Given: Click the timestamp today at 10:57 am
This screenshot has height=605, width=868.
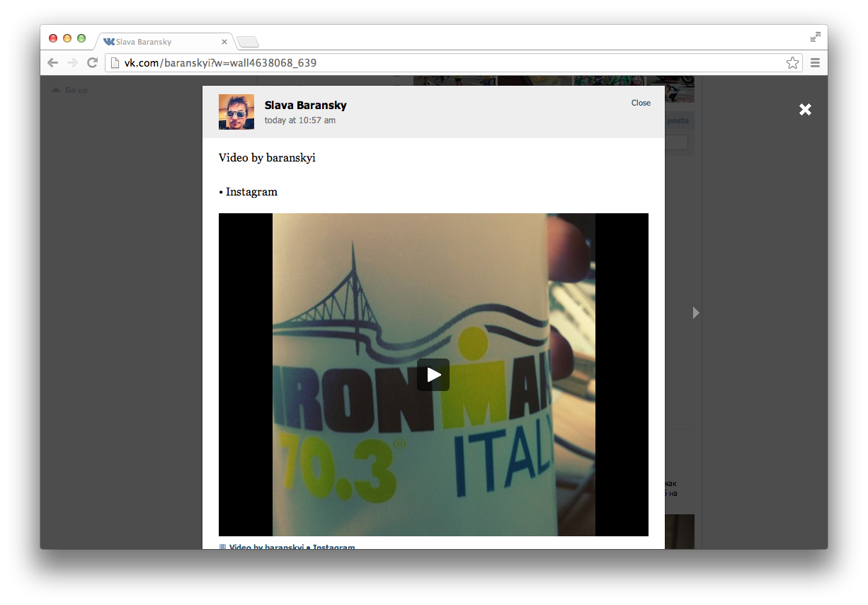Looking at the screenshot, I should (x=300, y=120).
